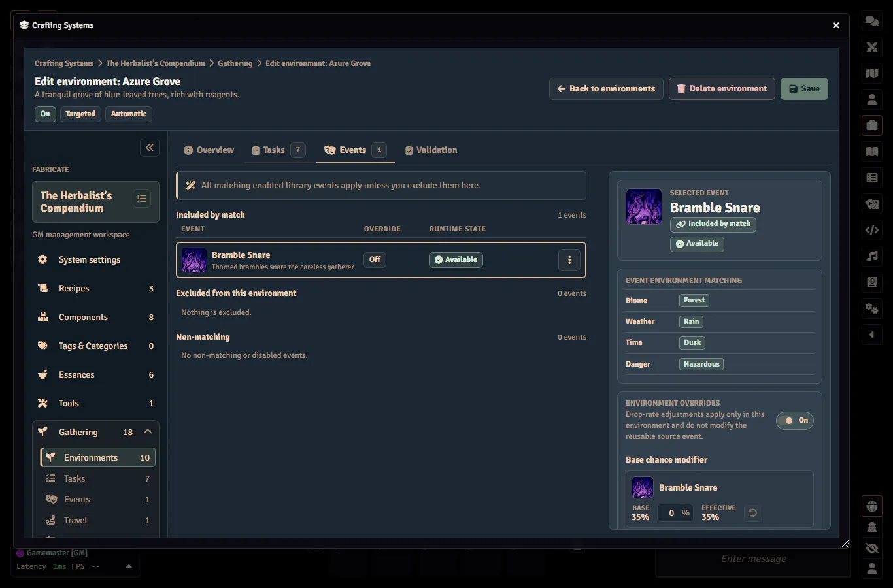Select Travel under Gathering
The height and width of the screenshot is (588, 893).
click(97, 520)
